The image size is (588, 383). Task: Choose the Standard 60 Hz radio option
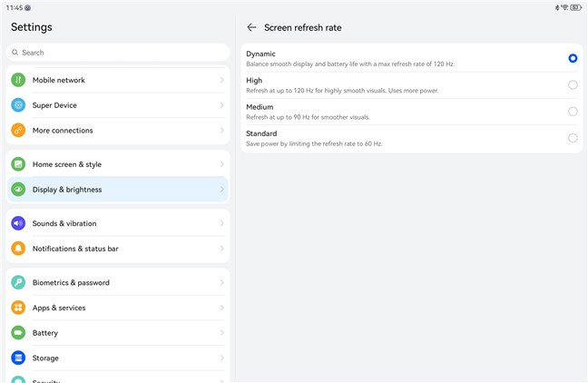573,138
